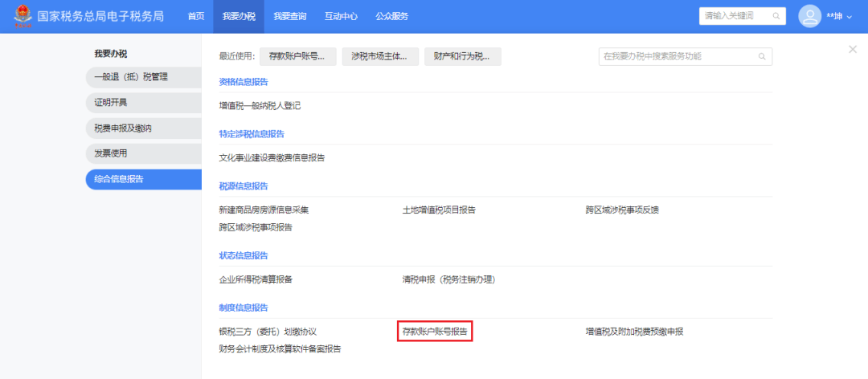Open 增值税及附加税费预缴申报
This screenshot has width=868, height=379.
coord(635,332)
